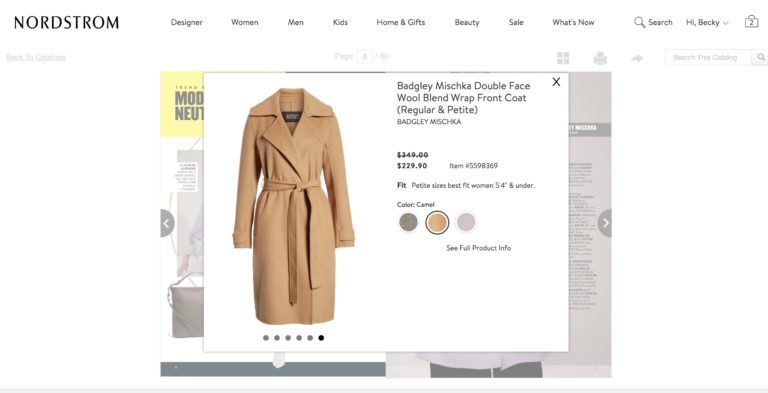The width and height of the screenshot is (768, 393).
Task: Expand the Hi, Becky account menu
Action: (707, 23)
